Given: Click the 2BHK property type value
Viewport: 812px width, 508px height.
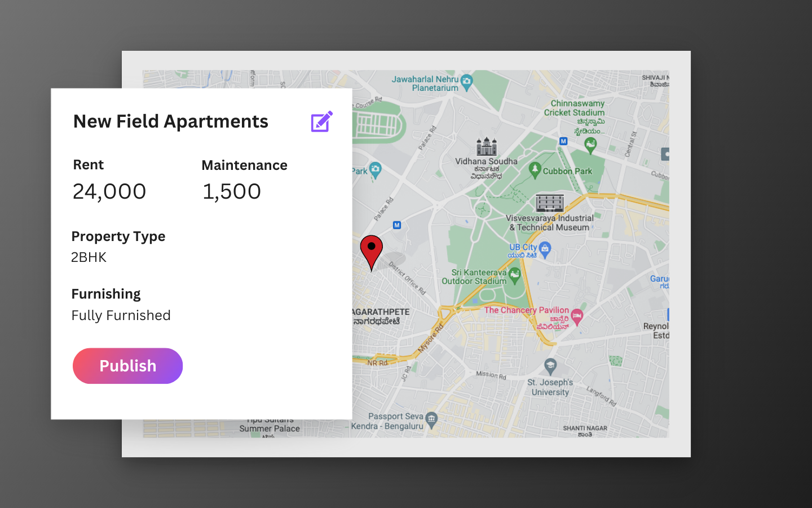Looking at the screenshot, I should [89, 257].
